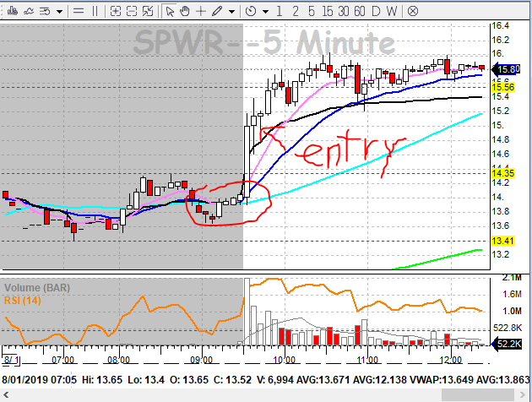Screen dimensions: 532x402
Task: Select the vertical lines tool
Action: [95, 12]
